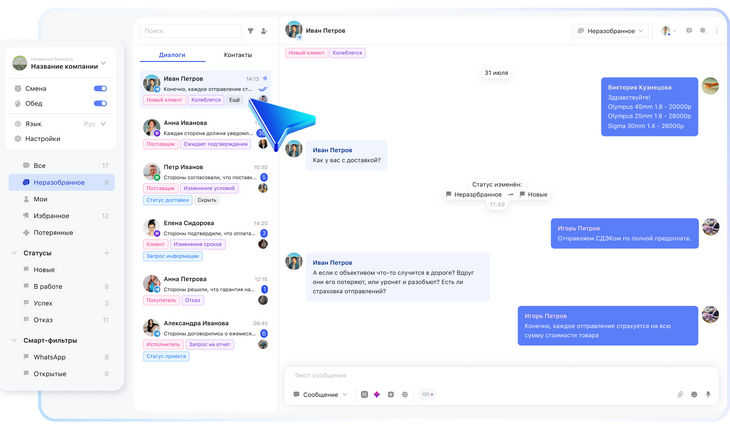
Task: Select the Избранное folder
Action: [x=61, y=216]
